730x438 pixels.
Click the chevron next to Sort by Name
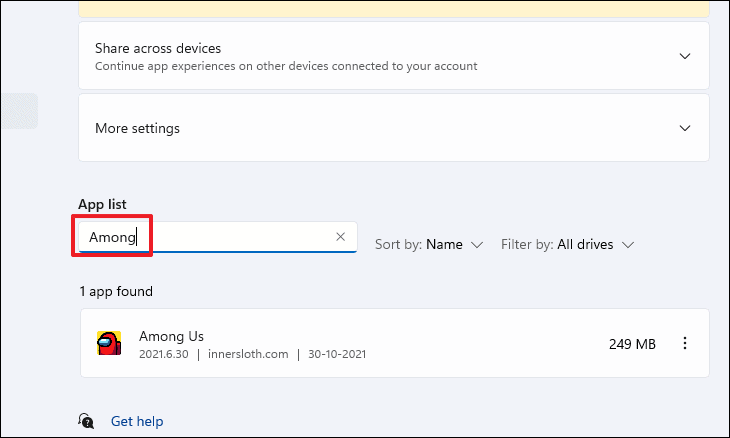click(x=477, y=245)
